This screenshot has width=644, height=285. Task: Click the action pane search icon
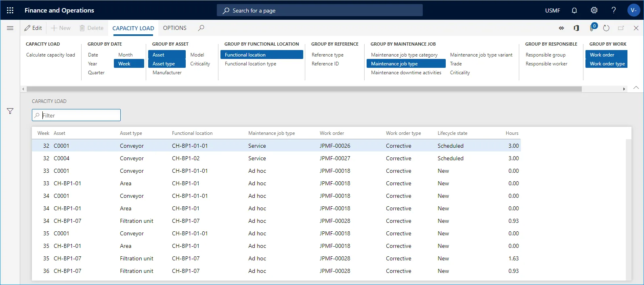click(201, 28)
